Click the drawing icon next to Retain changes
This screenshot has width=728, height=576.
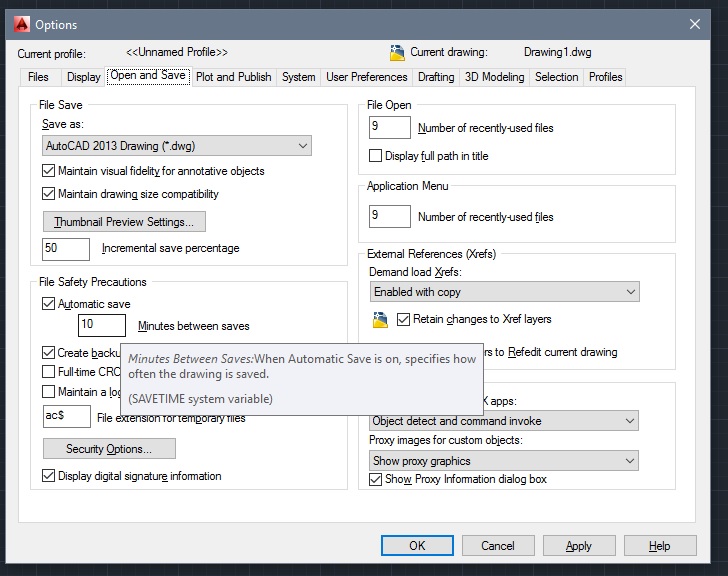(380, 320)
